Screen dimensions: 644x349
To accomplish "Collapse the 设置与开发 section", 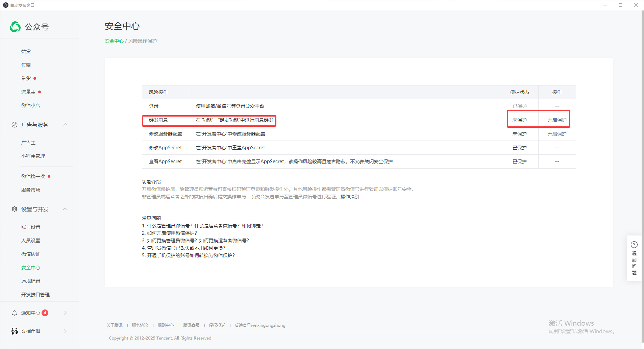I will (x=65, y=209).
